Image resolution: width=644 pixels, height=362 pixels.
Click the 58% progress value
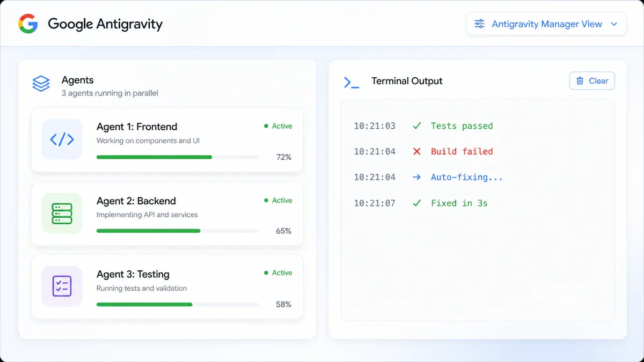(284, 304)
